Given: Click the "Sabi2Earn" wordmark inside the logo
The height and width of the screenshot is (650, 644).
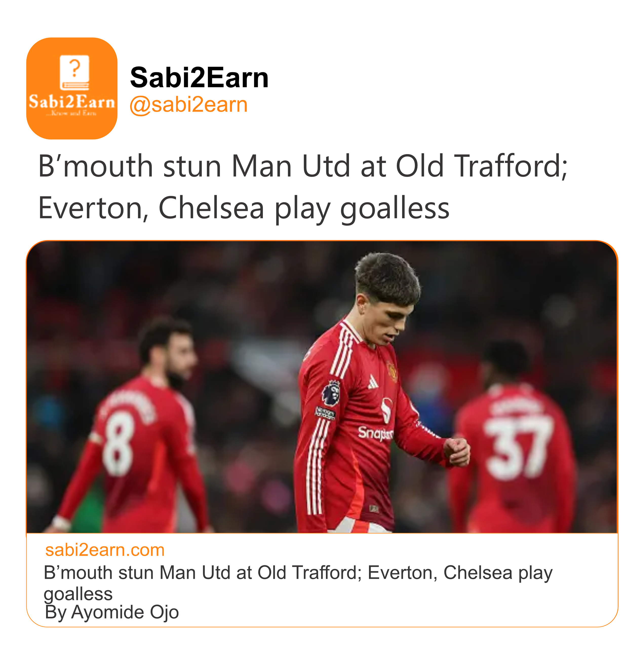Looking at the screenshot, I should coord(72,102).
